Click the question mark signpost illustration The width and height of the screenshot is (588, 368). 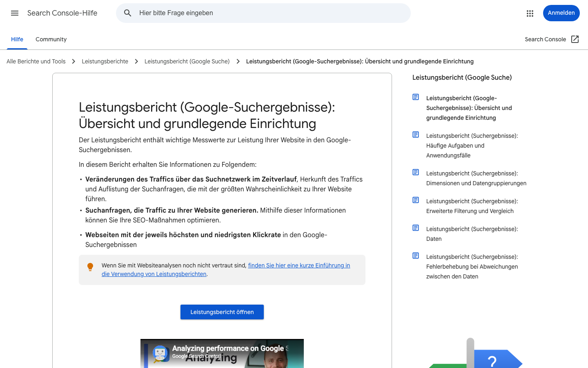coord(476,354)
